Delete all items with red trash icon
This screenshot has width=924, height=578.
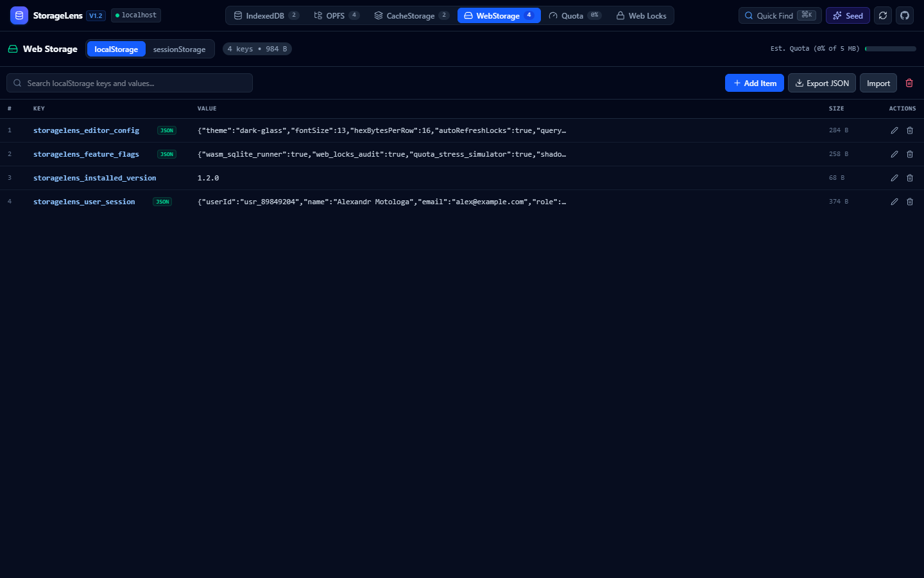point(909,83)
